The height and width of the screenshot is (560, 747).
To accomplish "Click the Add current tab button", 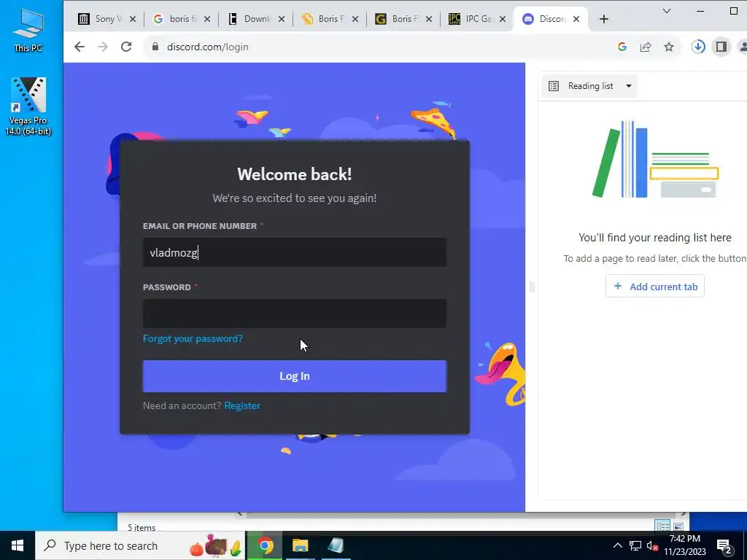I will 655,286.
